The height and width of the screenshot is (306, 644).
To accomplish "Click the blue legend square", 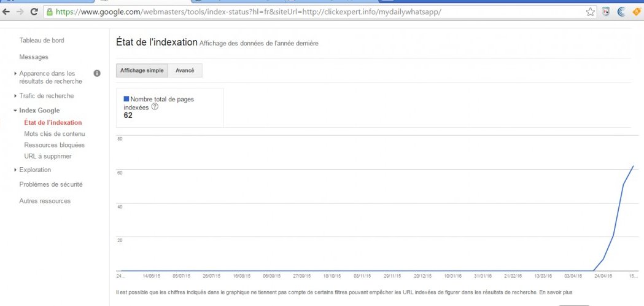I will 126,99.
